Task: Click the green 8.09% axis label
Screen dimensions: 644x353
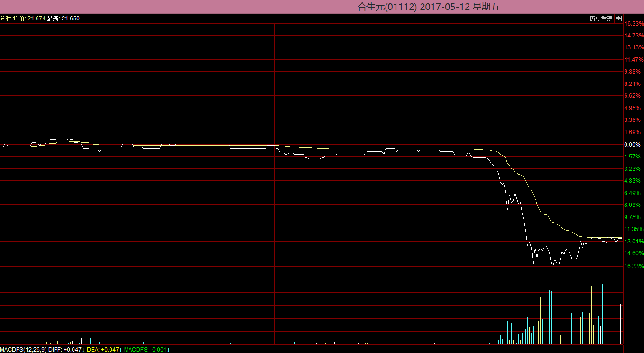Action: [x=633, y=205]
